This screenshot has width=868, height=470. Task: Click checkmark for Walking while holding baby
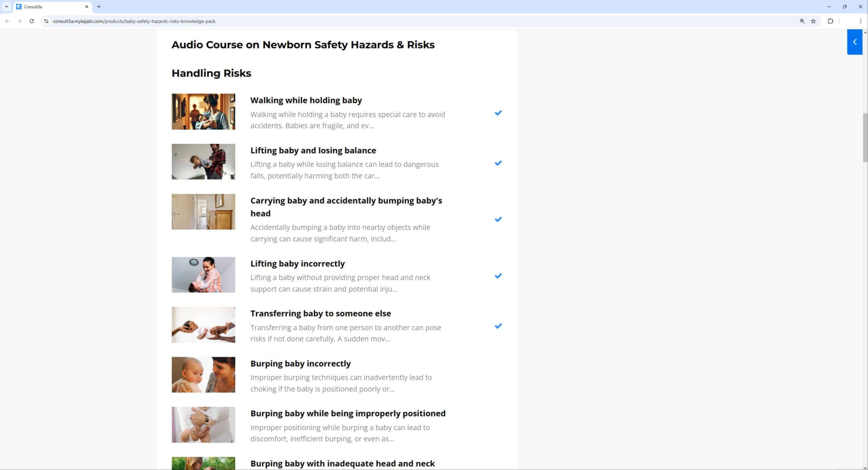pos(498,113)
